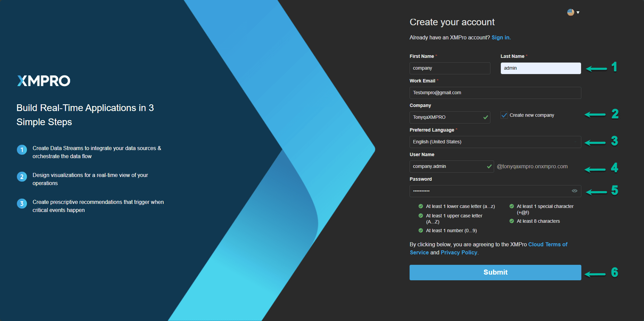Uncheck the Create new company checkbox

point(504,115)
